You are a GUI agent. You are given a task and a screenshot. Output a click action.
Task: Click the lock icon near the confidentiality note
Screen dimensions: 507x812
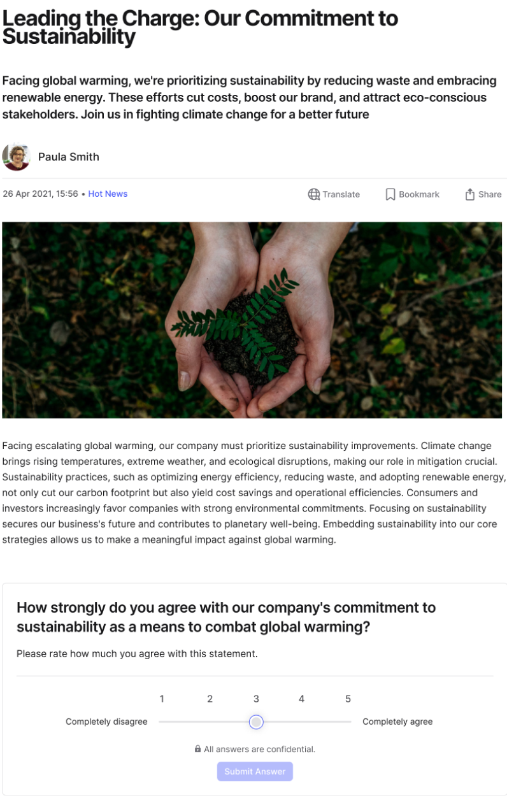(197, 749)
